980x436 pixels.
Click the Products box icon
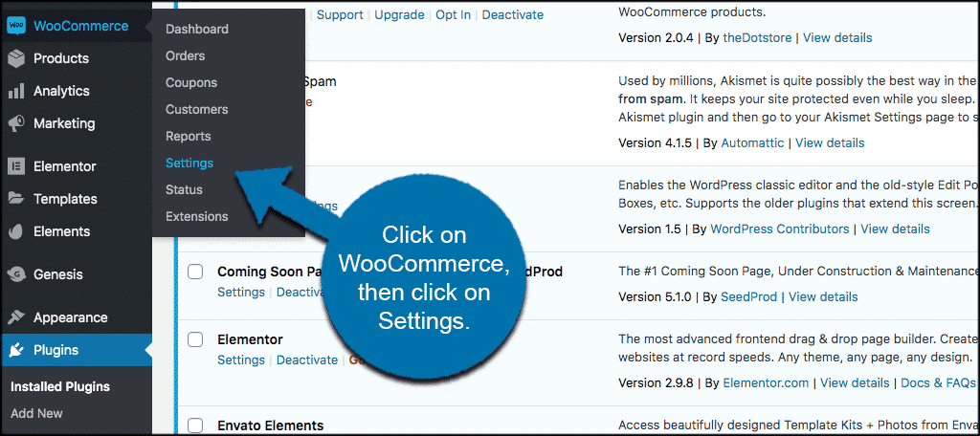click(16, 58)
